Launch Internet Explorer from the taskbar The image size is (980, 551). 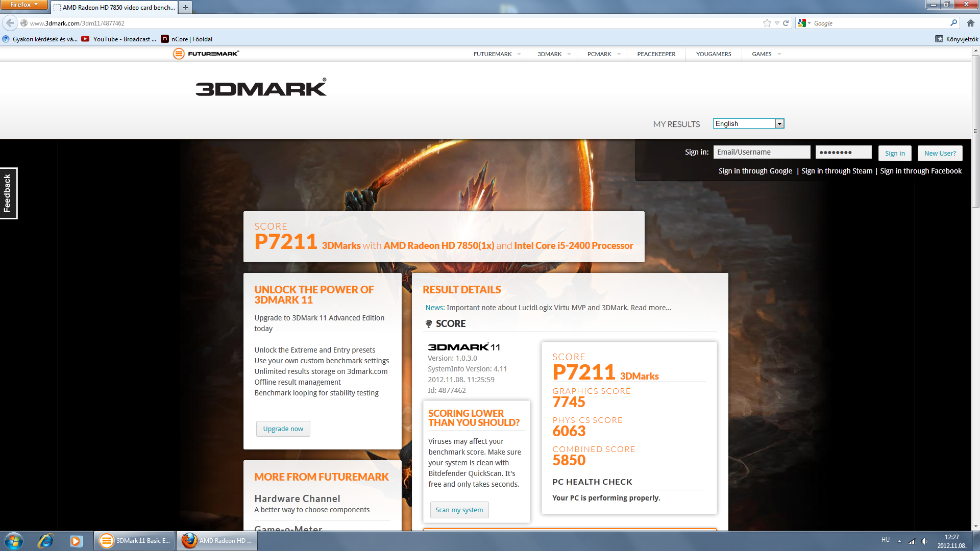(45, 541)
